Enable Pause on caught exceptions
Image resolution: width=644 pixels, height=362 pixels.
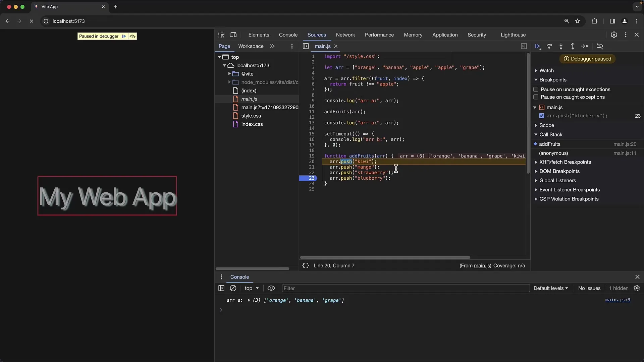pos(536,97)
